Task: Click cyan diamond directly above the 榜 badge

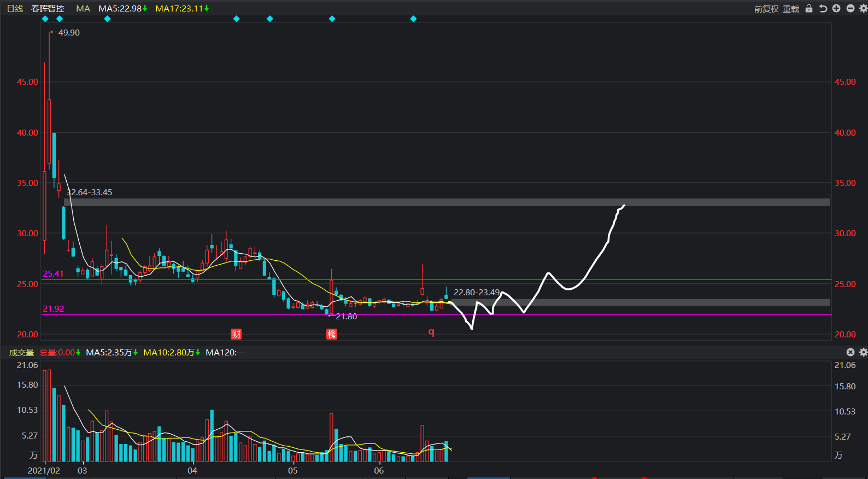Action: pyautogui.click(x=332, y=19)
